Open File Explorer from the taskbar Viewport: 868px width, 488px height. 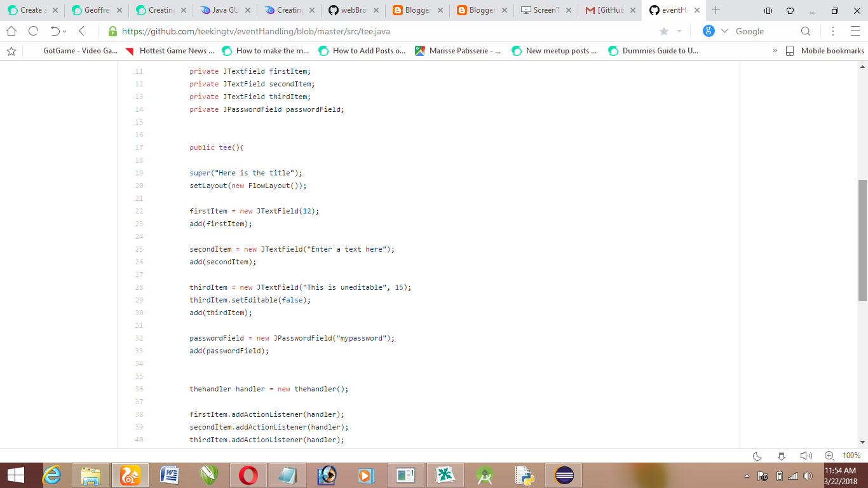point(91,475)
